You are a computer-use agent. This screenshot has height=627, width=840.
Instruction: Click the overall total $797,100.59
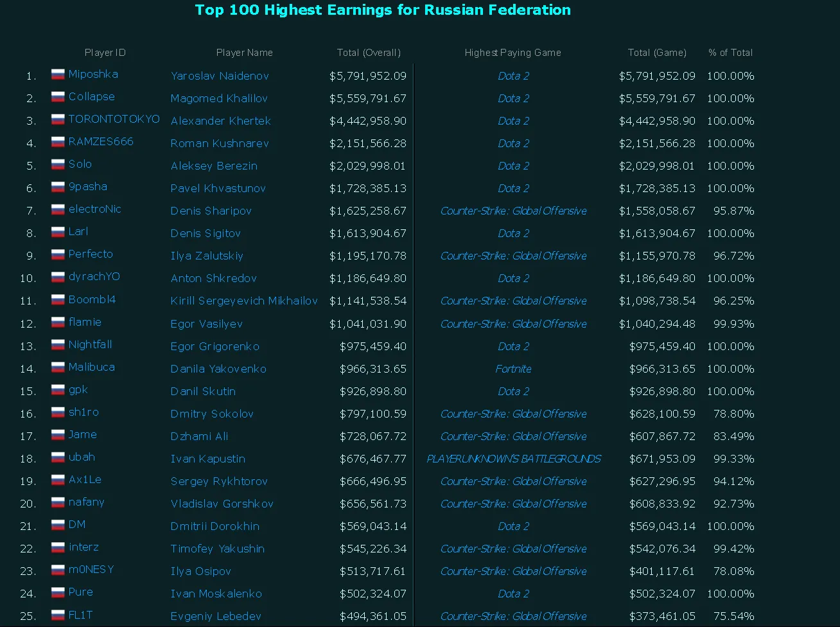(x=373, y=414)
